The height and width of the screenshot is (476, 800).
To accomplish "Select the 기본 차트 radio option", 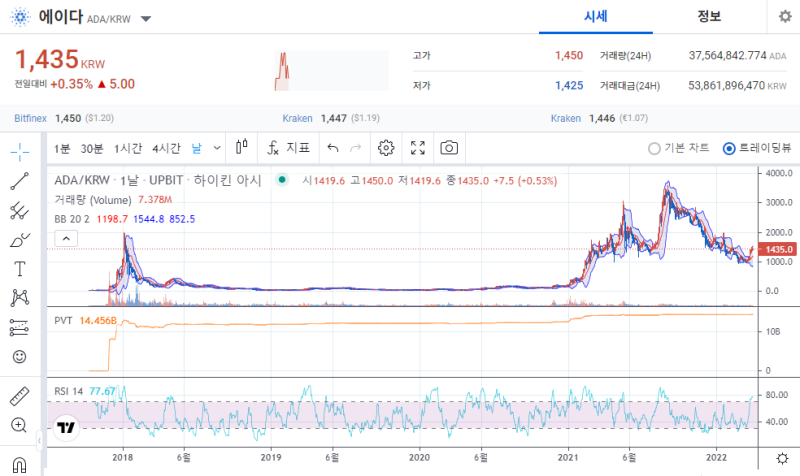I will (679, 148).
